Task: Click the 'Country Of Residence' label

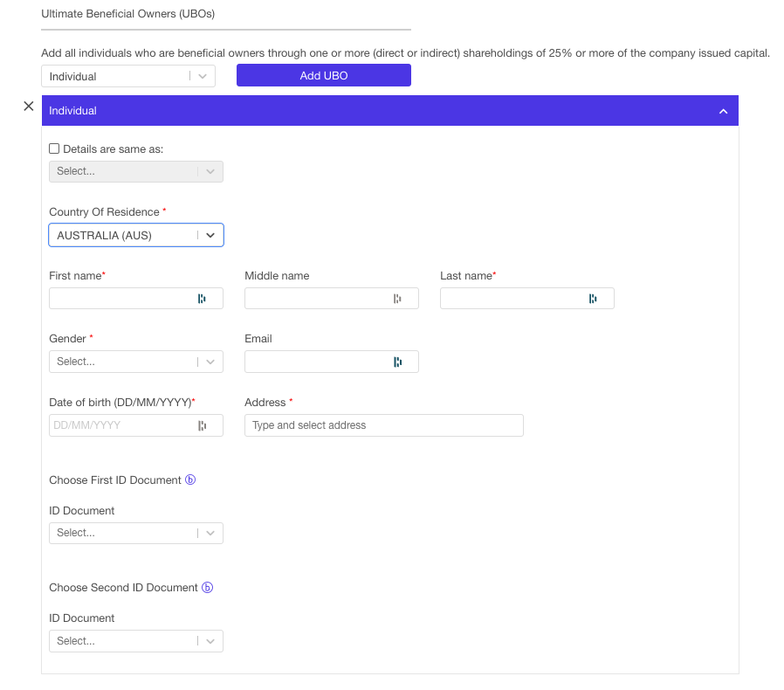Action: (104, 212)
